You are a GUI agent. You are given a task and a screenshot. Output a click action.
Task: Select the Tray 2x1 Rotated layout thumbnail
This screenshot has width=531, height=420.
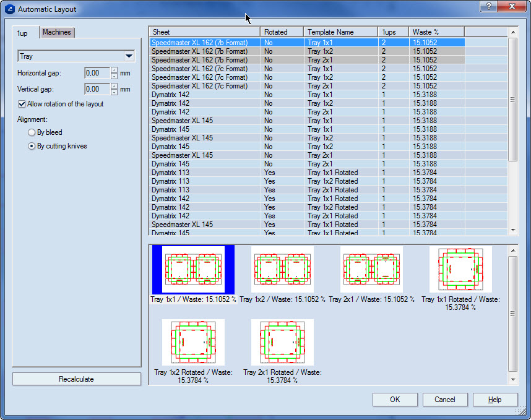click(x=282, y=341)
